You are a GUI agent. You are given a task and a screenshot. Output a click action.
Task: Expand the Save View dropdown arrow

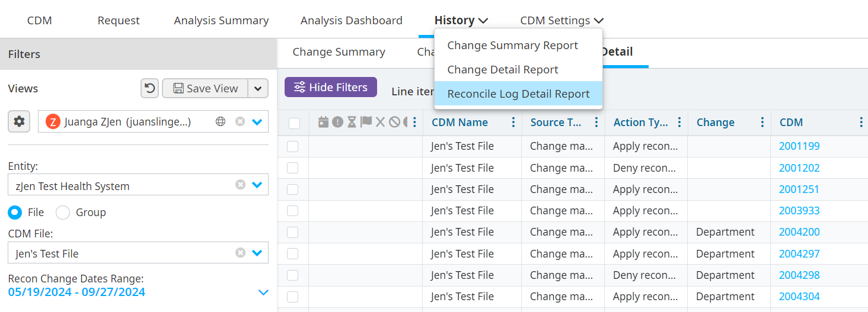257,88
